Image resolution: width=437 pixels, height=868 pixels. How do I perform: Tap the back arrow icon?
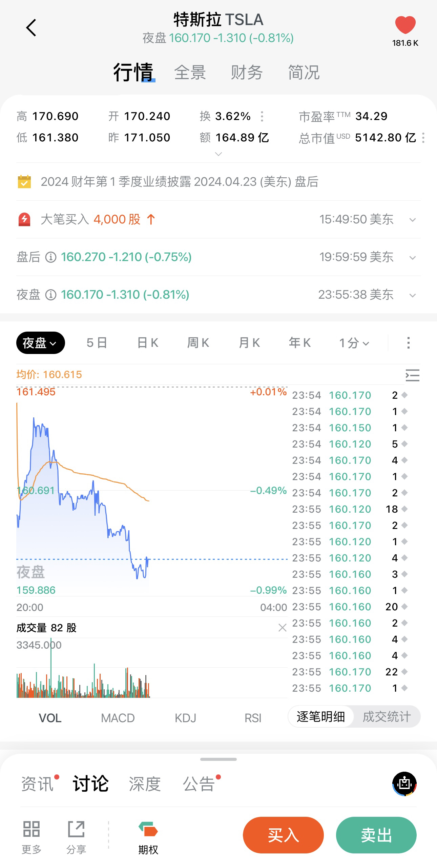pyautogui.click(x=31, y=28)
